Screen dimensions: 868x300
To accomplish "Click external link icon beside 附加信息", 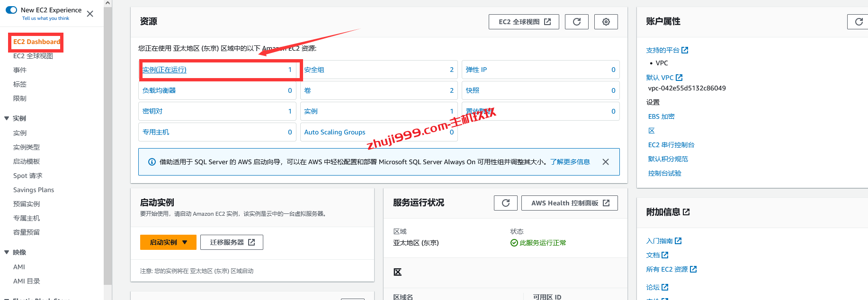I will [686, 212].
